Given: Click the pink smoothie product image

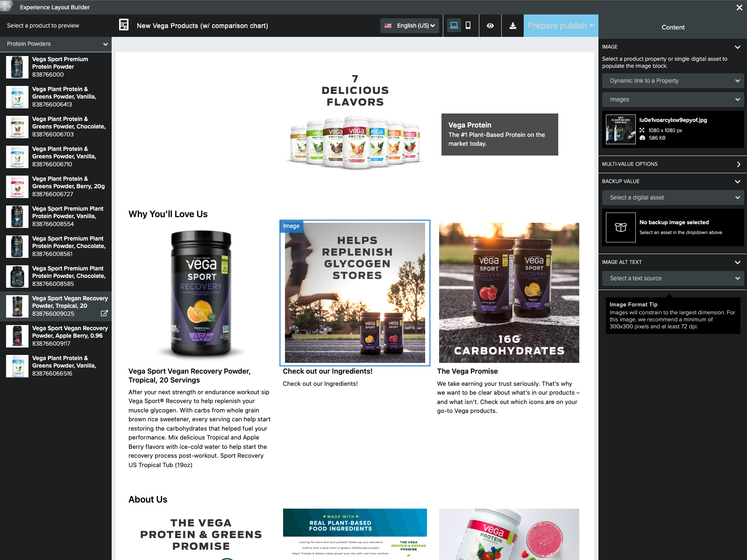Looking at the screenshot, I should tap(509, 534).
